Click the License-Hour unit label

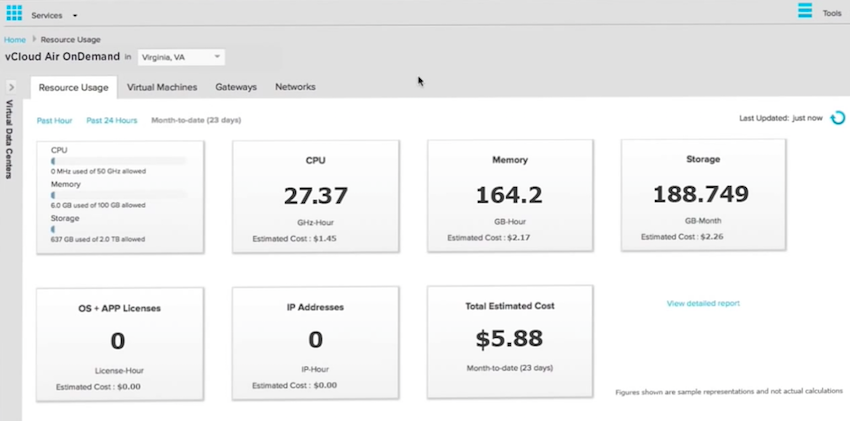[119, 371]
